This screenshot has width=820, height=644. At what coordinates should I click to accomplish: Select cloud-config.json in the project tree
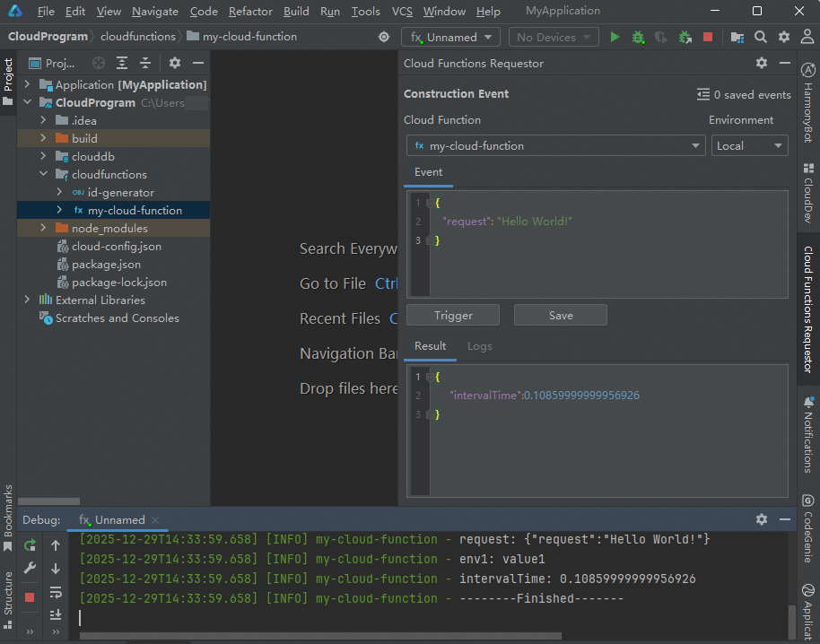(117, 247)
